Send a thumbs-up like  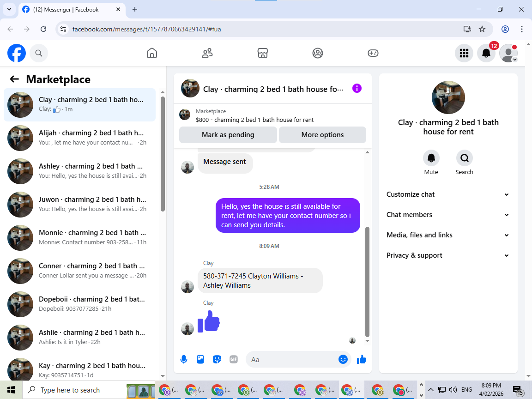pos(361,359)
